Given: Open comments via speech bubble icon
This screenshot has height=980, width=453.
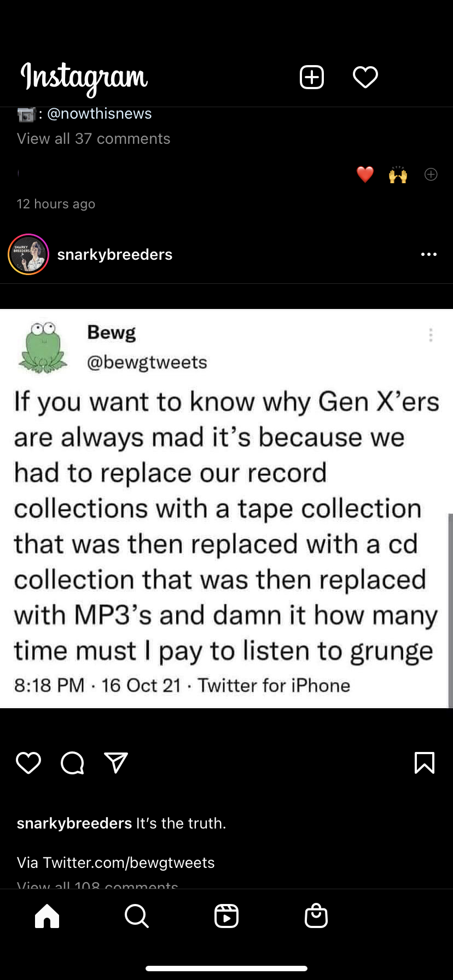Looking at the screenshot, I should [72, 763].
